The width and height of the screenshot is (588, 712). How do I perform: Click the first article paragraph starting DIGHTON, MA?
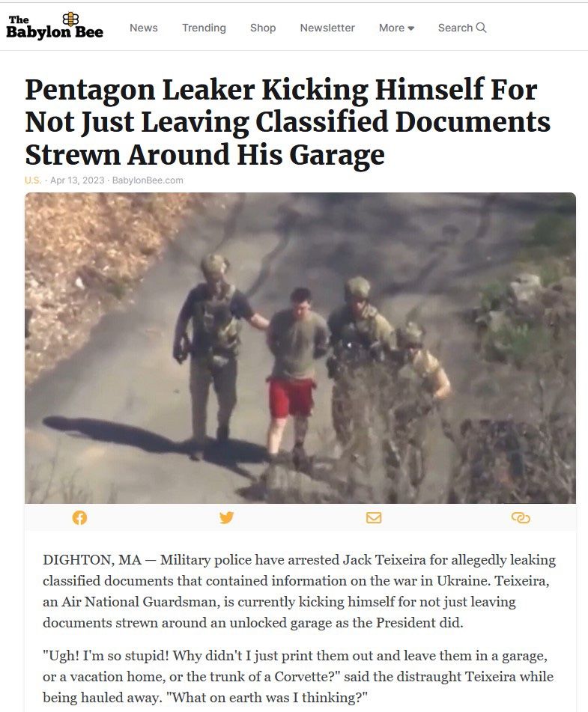[299, 591]
